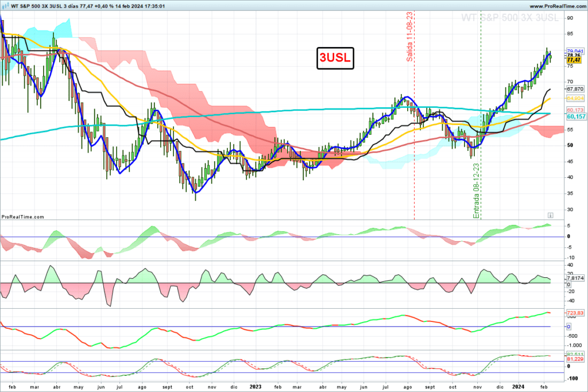
Task: Click the black indicator price label 67,870
Action: (x=575, y=89)
